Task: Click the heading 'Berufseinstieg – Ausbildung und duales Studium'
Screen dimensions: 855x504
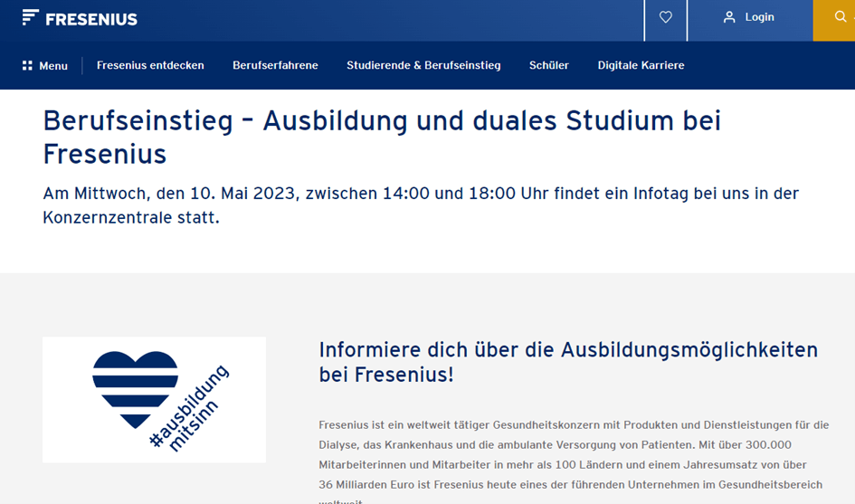Action: coord(382,137)
